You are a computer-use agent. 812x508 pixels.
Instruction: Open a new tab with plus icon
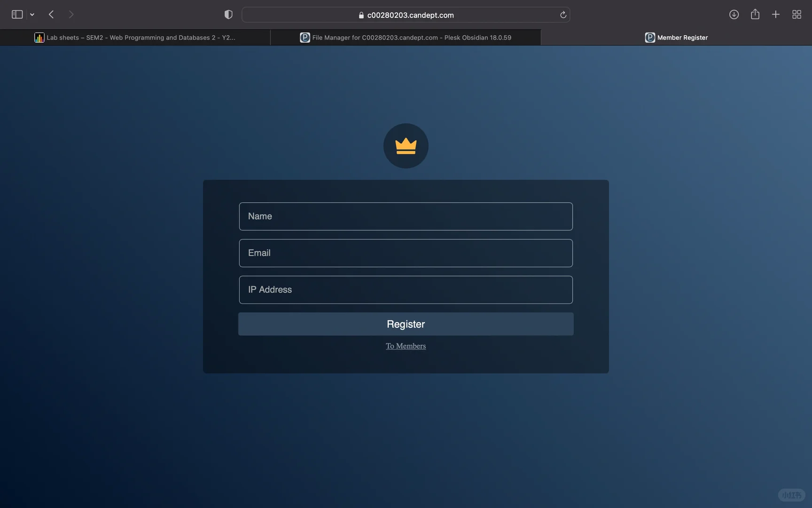776,15
